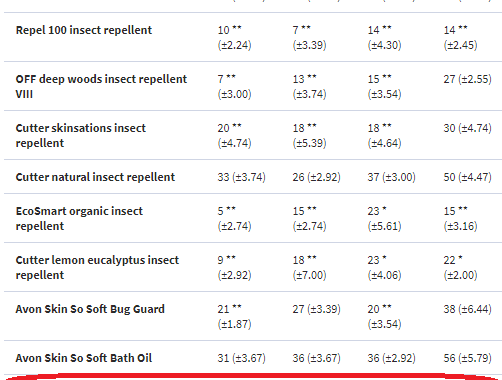Click the 26 (±2.92) cell in Cutter natural row
This screenshot has width=502, height=380.
click(x=317, y=177)
